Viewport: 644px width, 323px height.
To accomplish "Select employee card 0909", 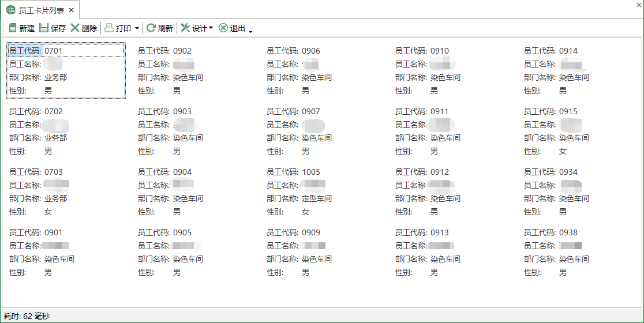I will pyautogui.click(x=324, y=253).
